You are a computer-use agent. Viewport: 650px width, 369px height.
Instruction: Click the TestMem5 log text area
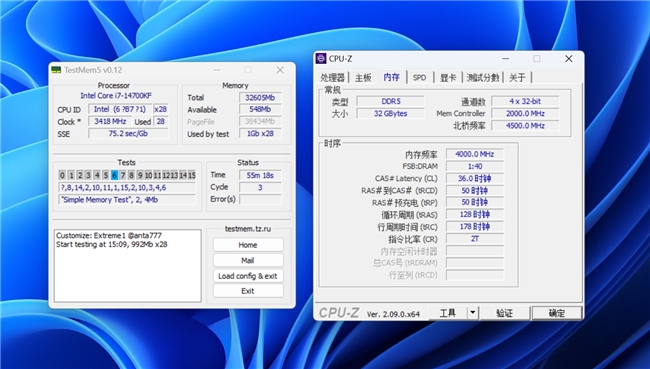click(x=128, y=266)
